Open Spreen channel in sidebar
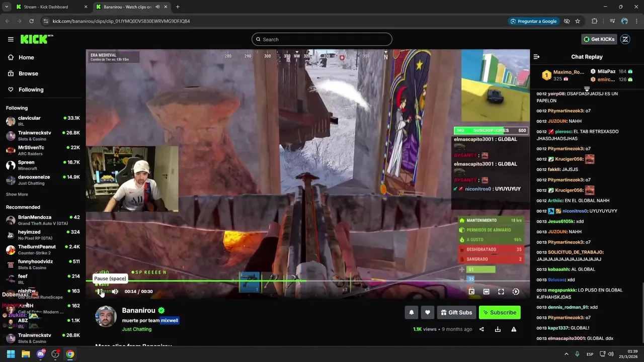Image resolution: width=644 pixels, height=362 pixels. coord(43,165)
